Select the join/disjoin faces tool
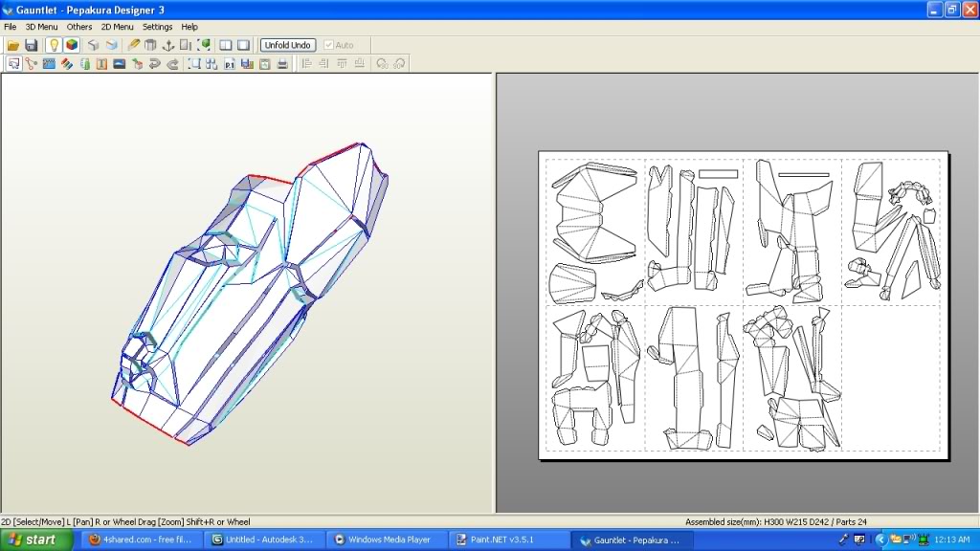 [x=32, y=64]
